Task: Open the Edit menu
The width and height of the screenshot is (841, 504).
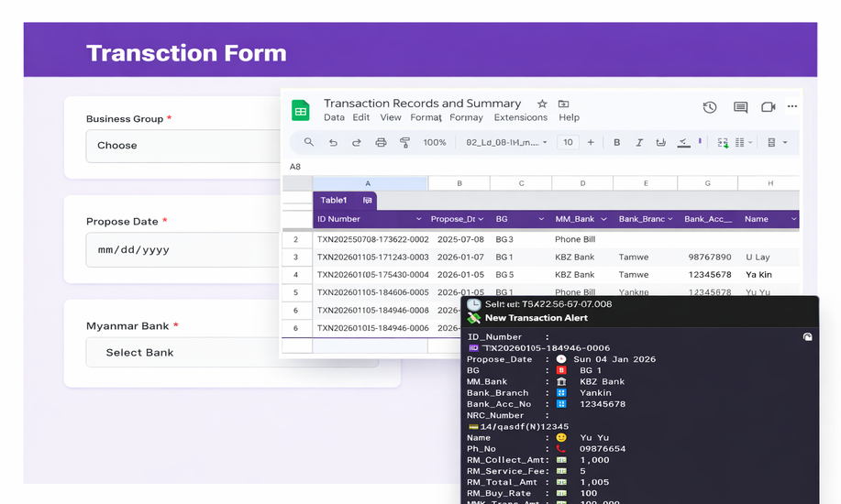Action: point(361,117)
